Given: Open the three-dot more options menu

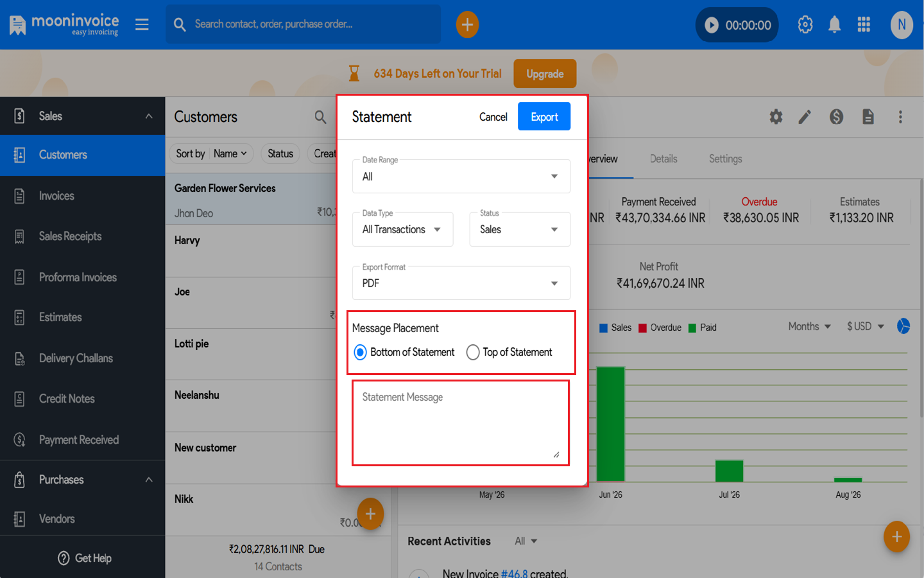Looking at the screenshot, I should [900, 117].
